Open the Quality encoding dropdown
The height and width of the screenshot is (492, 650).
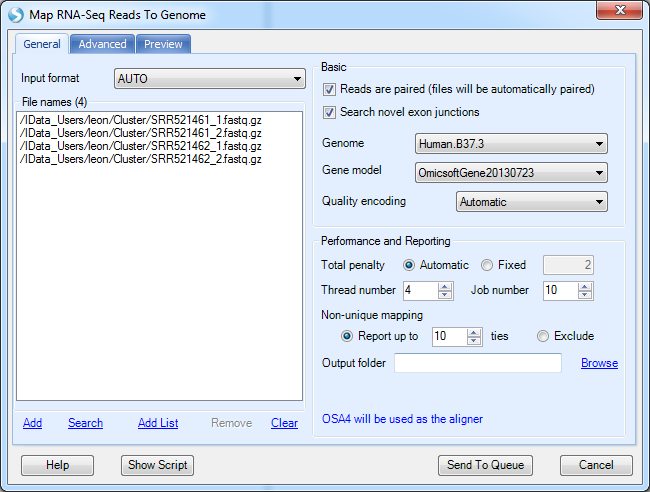[x=532, y=202]
